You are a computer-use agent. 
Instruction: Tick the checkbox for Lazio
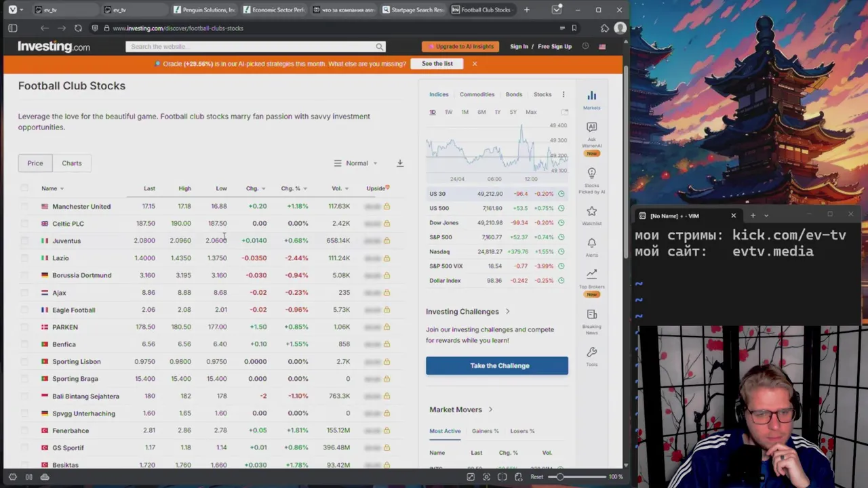point(24,258)
